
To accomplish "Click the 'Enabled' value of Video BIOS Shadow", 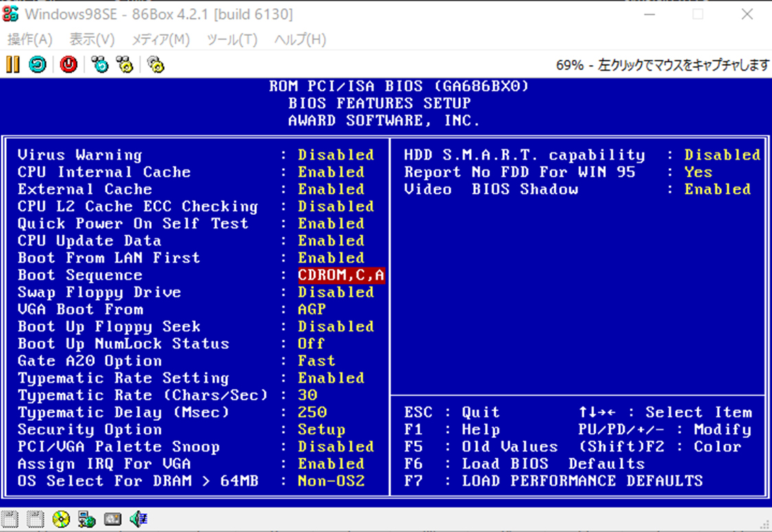I will click(717, 189).
